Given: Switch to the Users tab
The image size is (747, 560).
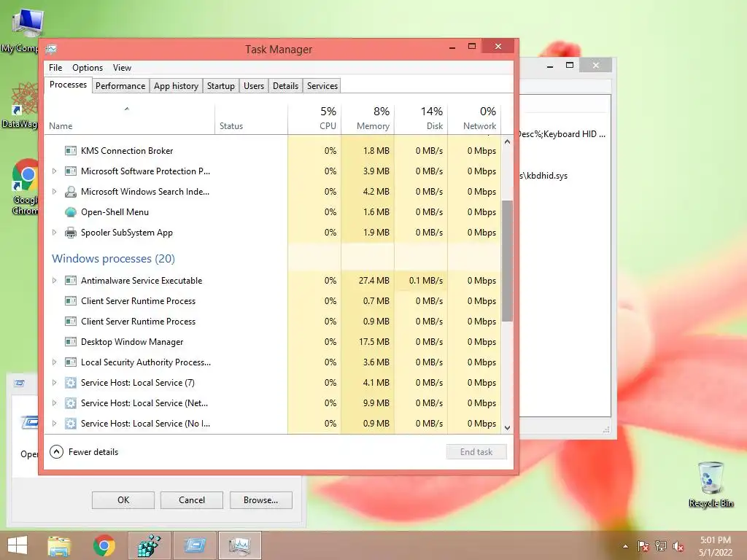Looking at the screenshot, I should point(253,86).
